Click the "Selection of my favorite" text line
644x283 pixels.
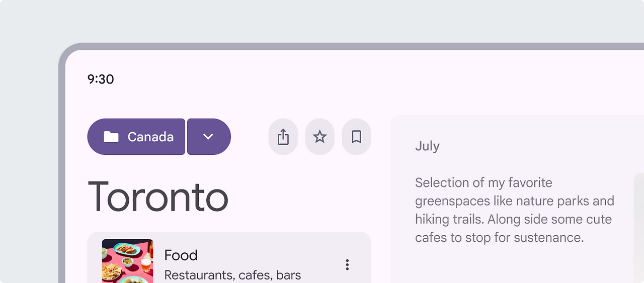[484, 182]
